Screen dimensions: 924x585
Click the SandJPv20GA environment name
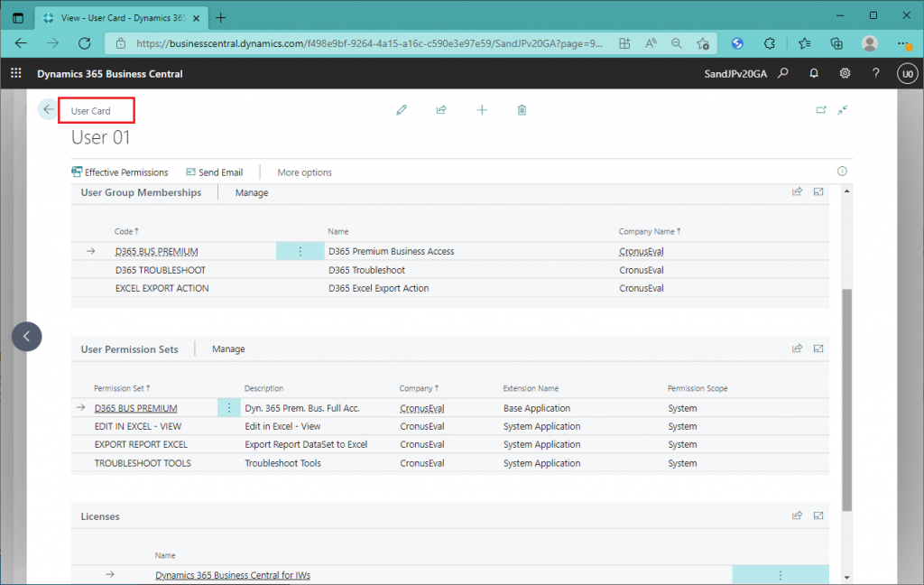pyautogui.click(x=735, y=74)
